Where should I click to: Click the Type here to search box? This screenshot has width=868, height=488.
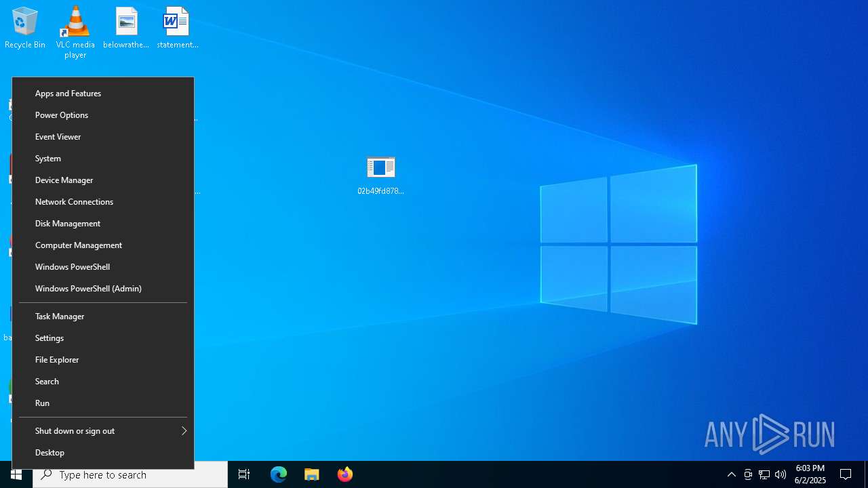coord(130,474)
